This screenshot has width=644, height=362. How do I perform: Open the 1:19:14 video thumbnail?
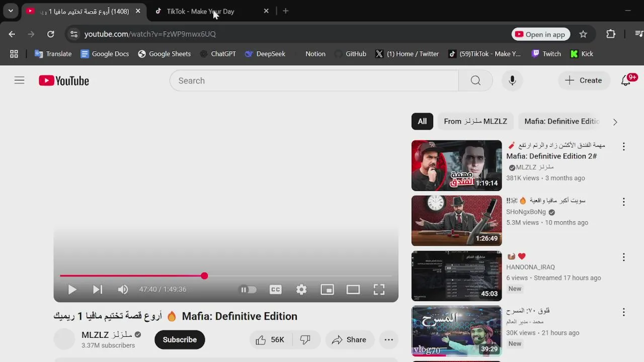point(456,165)
